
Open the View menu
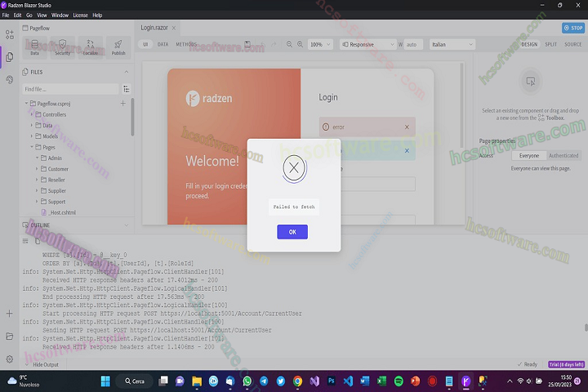[x=42, y=15]
